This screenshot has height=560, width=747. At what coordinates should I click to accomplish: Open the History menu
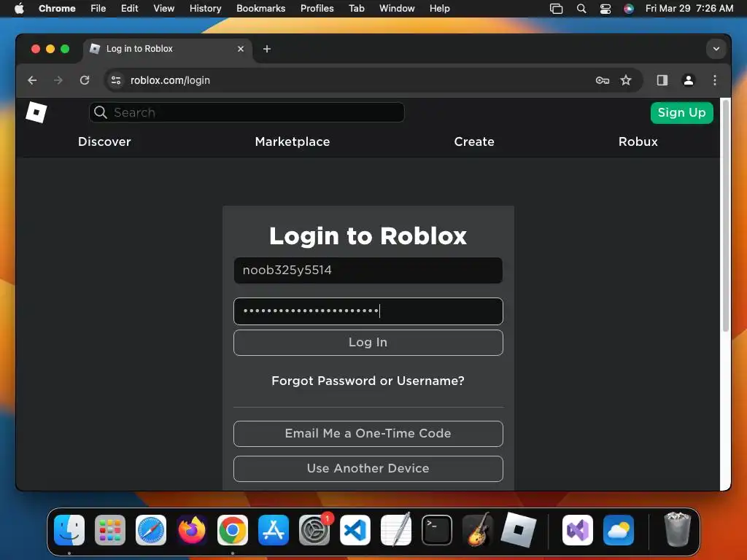(x=205, y=8)
